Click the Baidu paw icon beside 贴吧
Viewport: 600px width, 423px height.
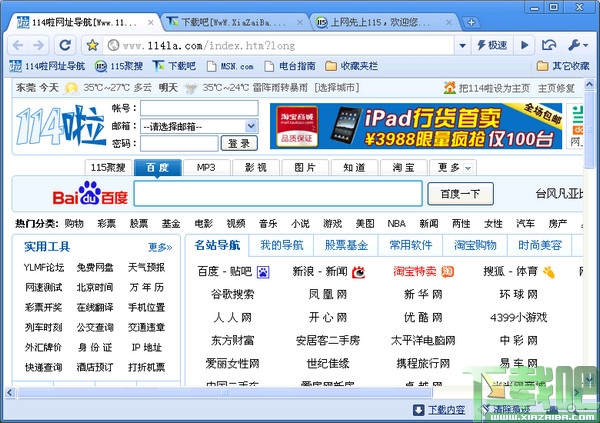tap(263, 272)
